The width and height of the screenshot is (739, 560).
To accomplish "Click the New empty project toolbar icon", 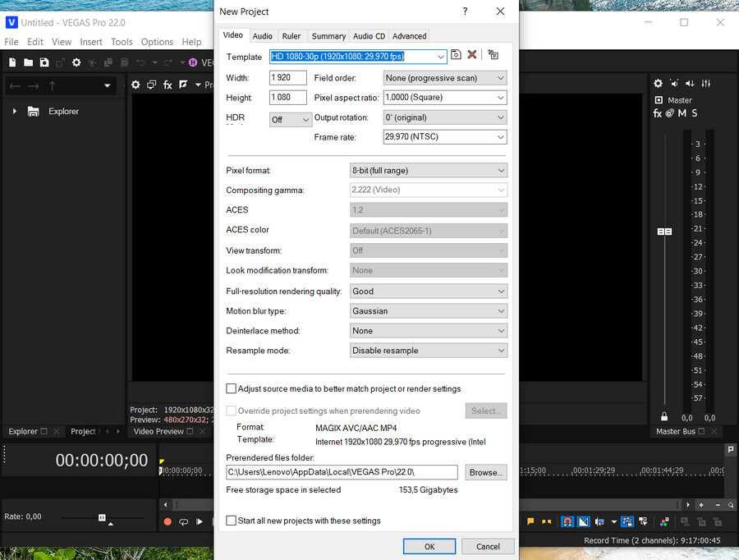I will click(12, 62).
